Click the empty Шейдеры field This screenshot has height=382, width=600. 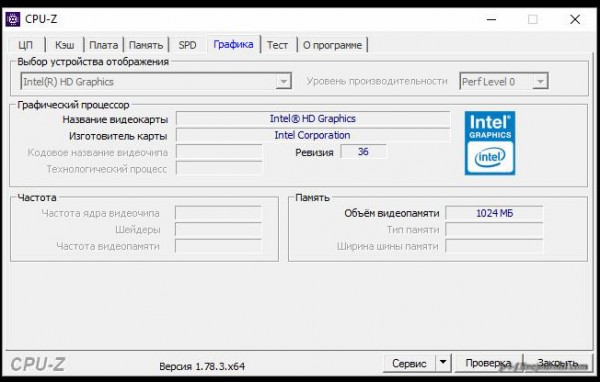click(218, 230)
